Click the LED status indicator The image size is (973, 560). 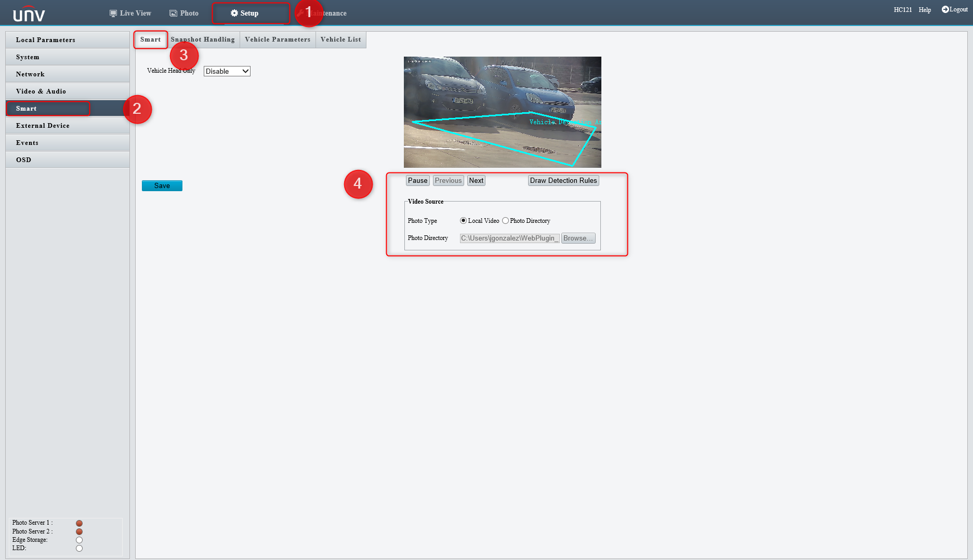point(79,548)
